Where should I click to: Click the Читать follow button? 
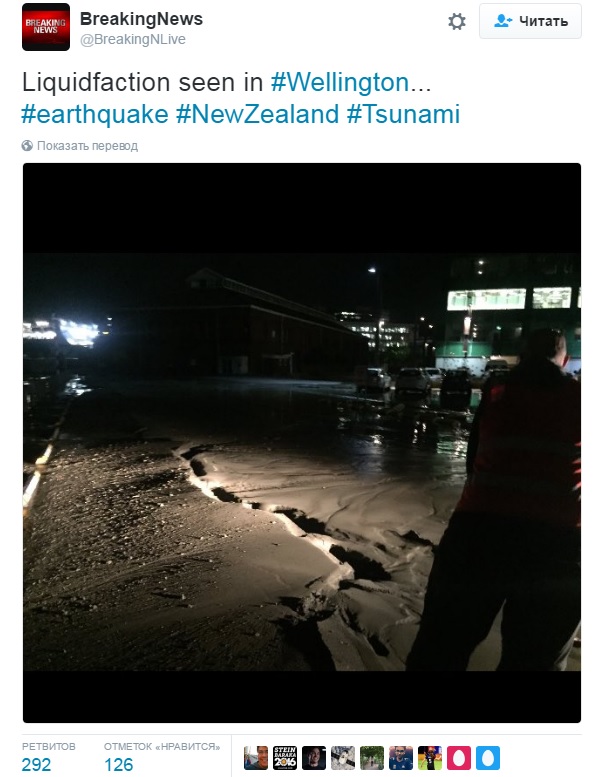(530, 21)
